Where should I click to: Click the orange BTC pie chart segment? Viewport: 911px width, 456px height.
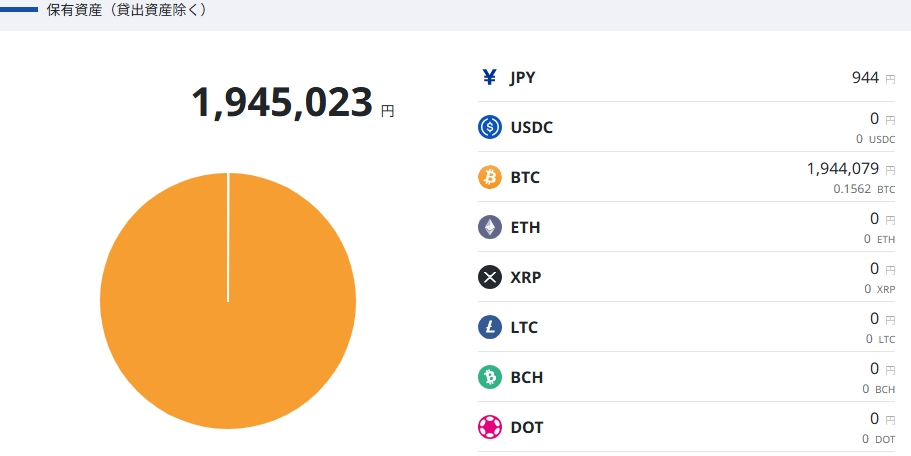pyautogui.click(x=228, y=320)
